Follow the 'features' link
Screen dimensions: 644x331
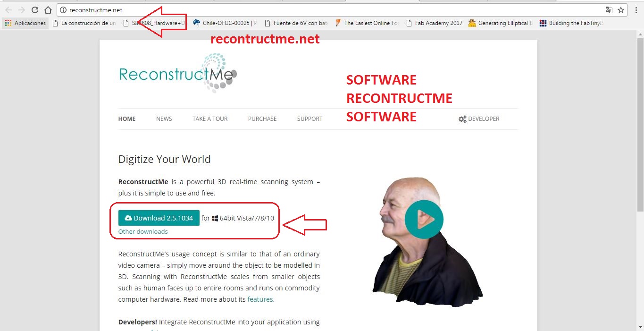click(260, 299)
